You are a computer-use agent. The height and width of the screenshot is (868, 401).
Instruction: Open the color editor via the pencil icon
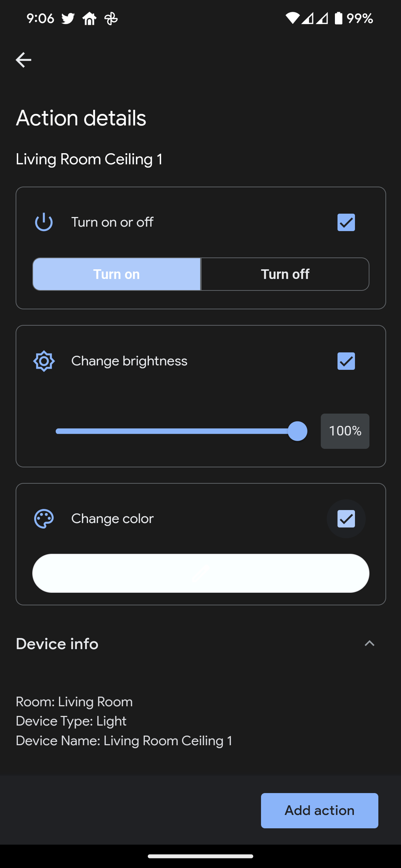click(x=200, y=573)
